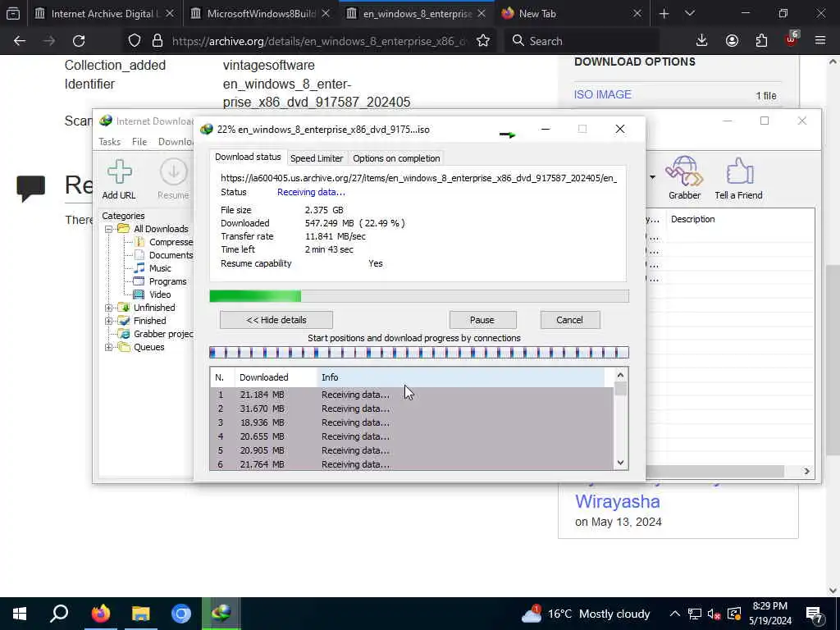
Task: Click the Info column header
Action: pyautogui.click(x=461, y=377)
